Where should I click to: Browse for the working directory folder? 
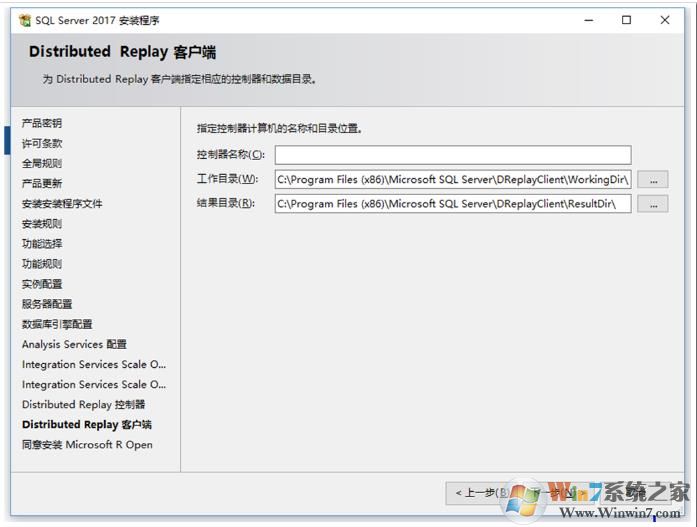(653, 180)
